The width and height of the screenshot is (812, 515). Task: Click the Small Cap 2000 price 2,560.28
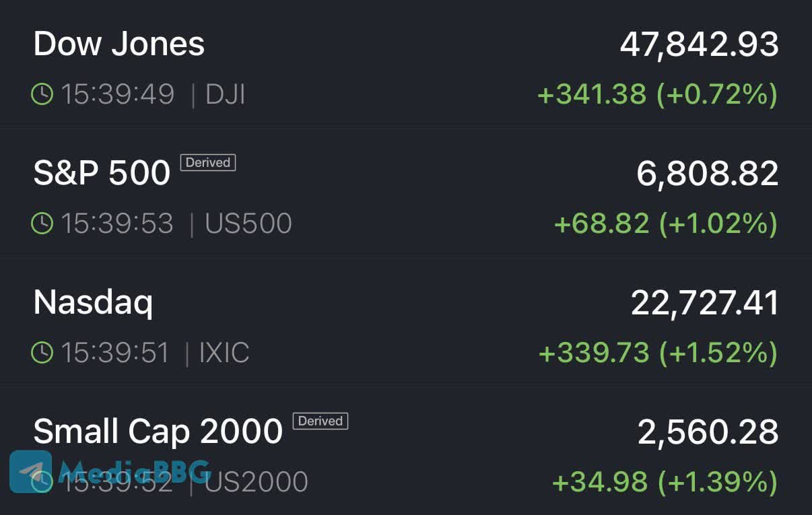[708, 432]
